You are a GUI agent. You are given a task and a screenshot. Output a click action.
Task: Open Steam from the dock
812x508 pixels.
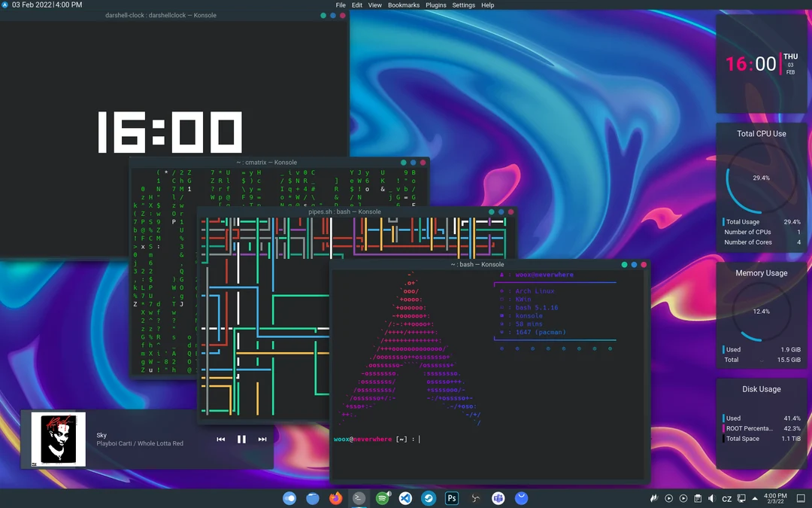tap(429, 498)
